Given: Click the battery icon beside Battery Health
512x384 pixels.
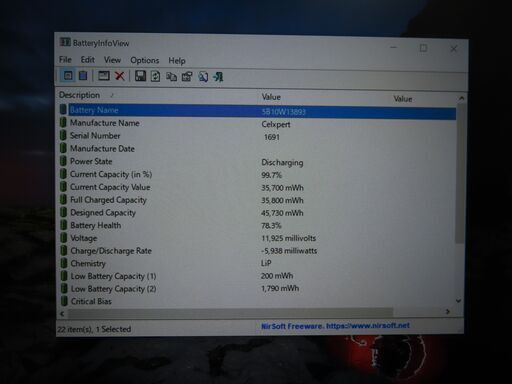Looking at the screenshot, I should tap(63, 225).
